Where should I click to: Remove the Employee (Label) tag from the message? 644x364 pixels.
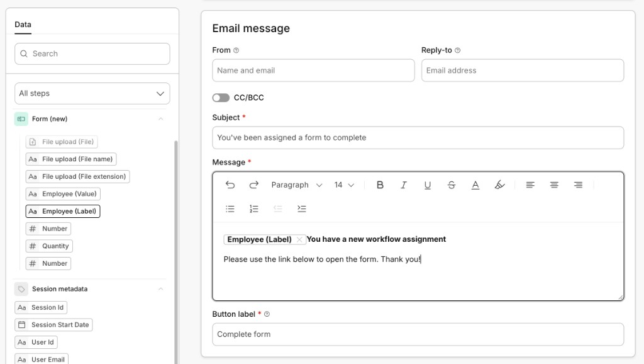(x=299, y=240)
